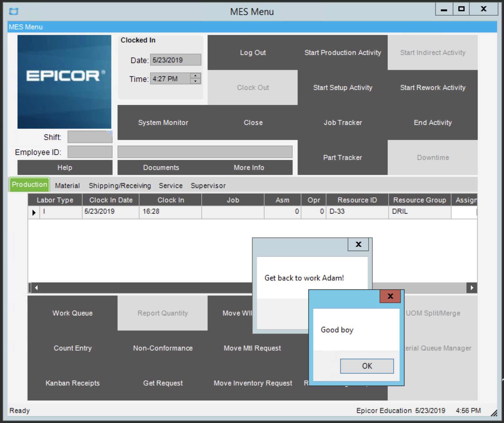The height and width of the screenshot is (423, 504).
Task: Click the Log Out button
Action: point(253,52)
